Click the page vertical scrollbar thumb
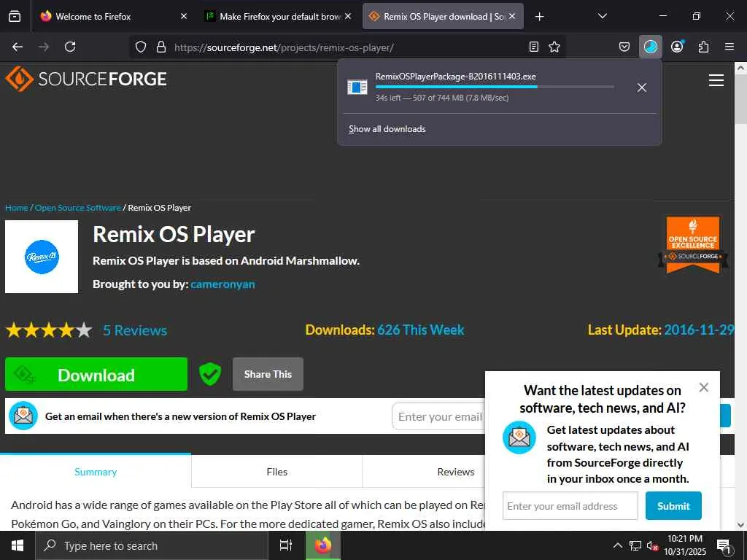 [740, 100]
